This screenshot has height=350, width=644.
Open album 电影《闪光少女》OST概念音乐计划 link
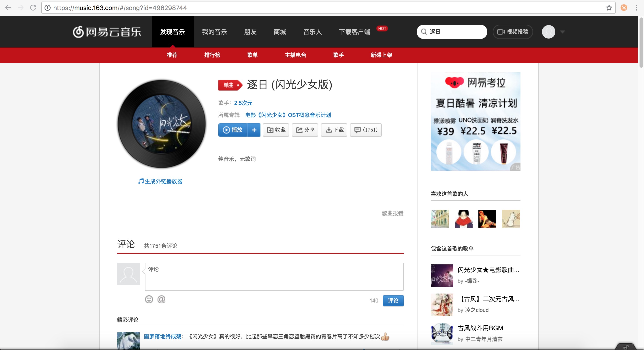[288, 115]
